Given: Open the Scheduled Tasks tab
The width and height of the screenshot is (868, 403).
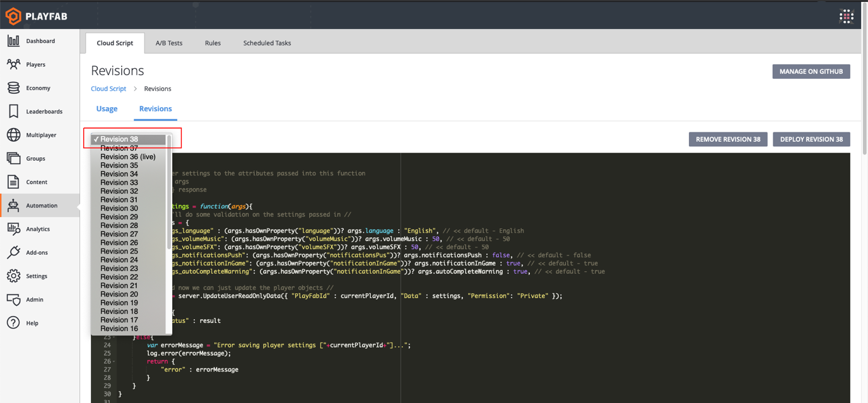Looking at the screenshot, I should [x=267, y=43].
